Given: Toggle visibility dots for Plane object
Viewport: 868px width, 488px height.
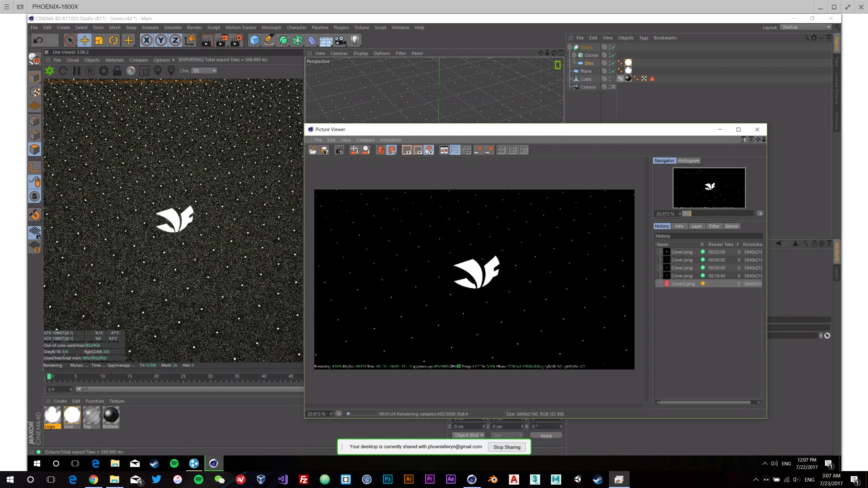Looking at the screenshot, I should 610,71.
